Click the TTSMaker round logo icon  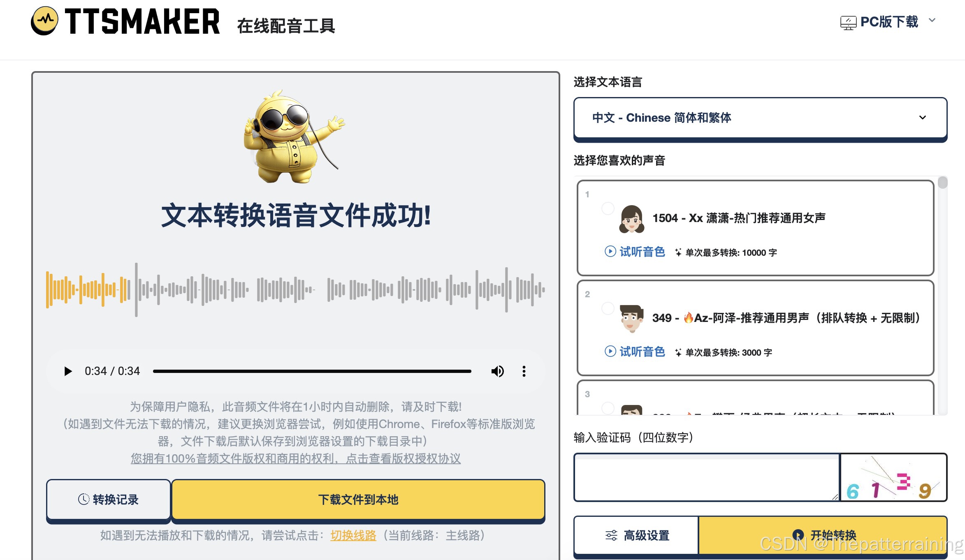click(44, 21)
